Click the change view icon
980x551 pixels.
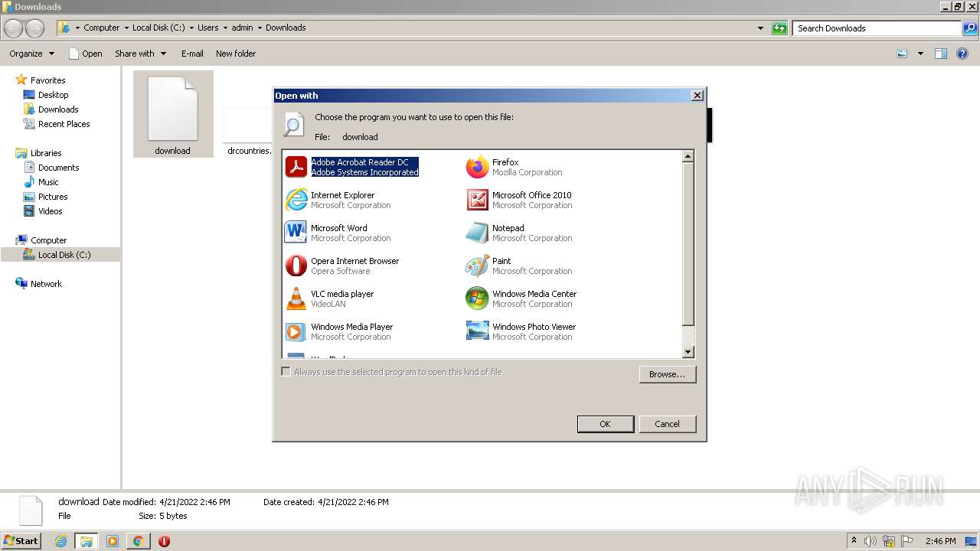(902, 54)
